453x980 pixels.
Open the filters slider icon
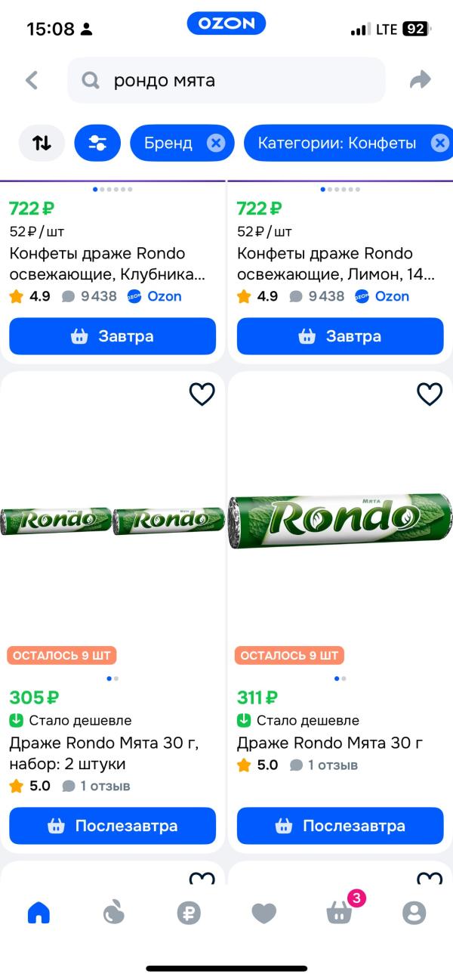pos(97,143)
